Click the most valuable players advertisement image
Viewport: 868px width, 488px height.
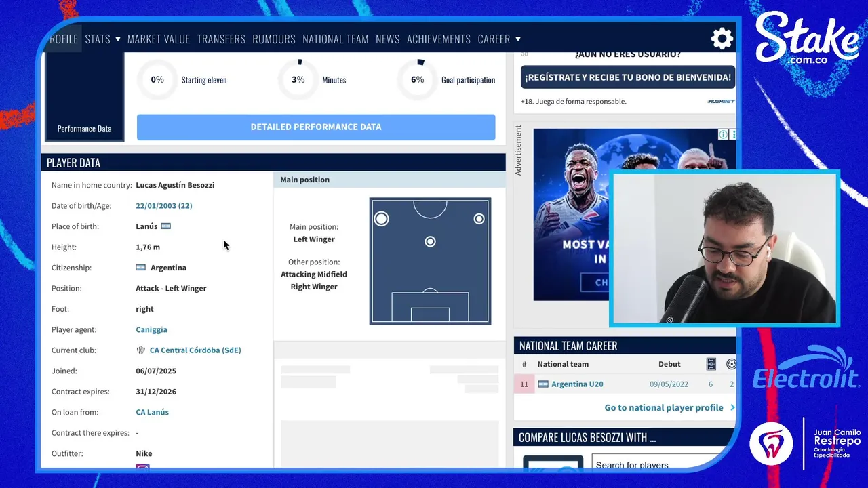(572, 215)
